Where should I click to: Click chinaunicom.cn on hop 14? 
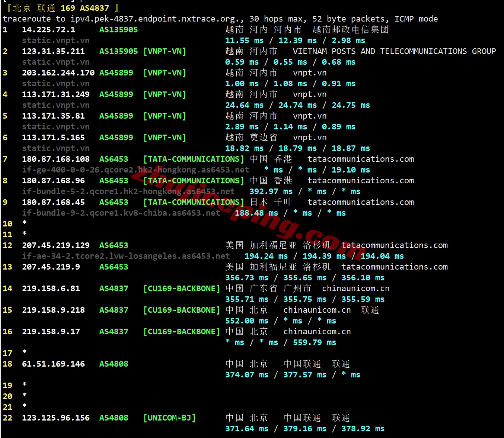coord(355,289)
